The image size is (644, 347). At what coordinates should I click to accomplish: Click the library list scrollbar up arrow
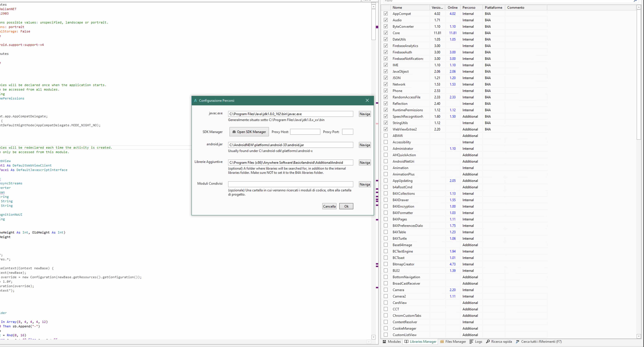point(639,7)
